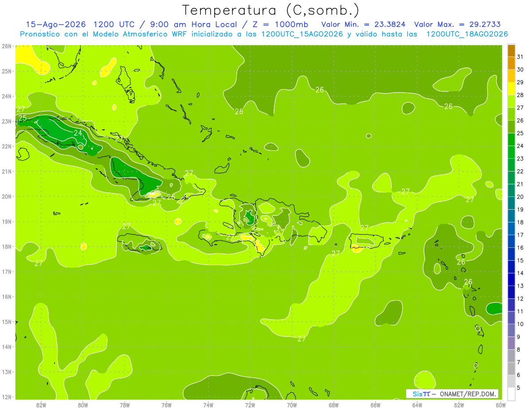Click the contour label '25' over western Cuba
This screenshot has width=532, height=411.
(23, 118)
